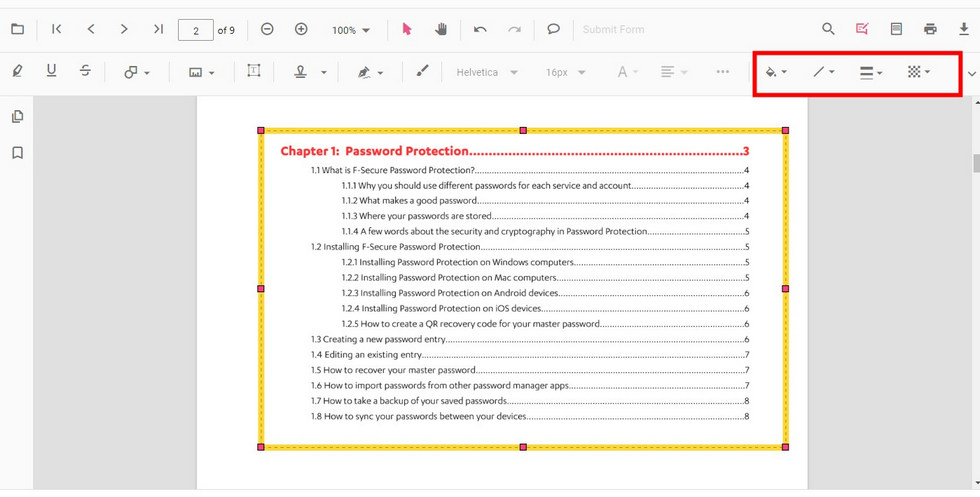Viewport: 980px width, 497px height.
Task: Open the page thumbnails panel
Action: click(x=18, y=116)
